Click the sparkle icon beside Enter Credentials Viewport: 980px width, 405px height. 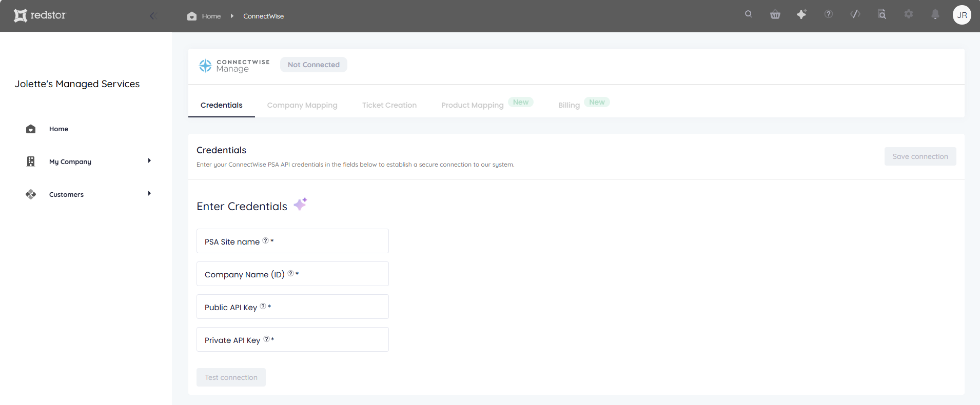(300, 204)
